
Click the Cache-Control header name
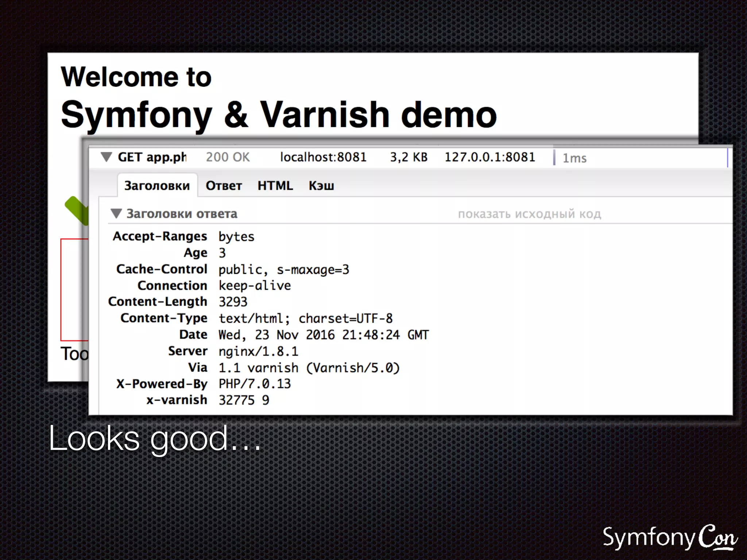(x=162, y=269)
